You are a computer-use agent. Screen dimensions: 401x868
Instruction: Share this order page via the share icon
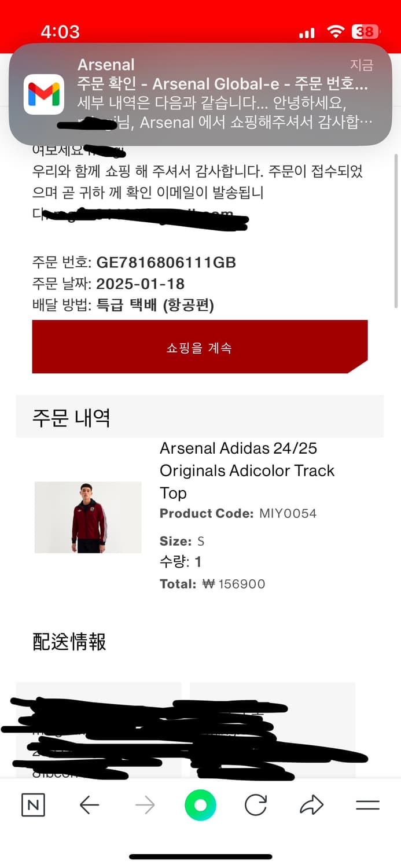311,804
